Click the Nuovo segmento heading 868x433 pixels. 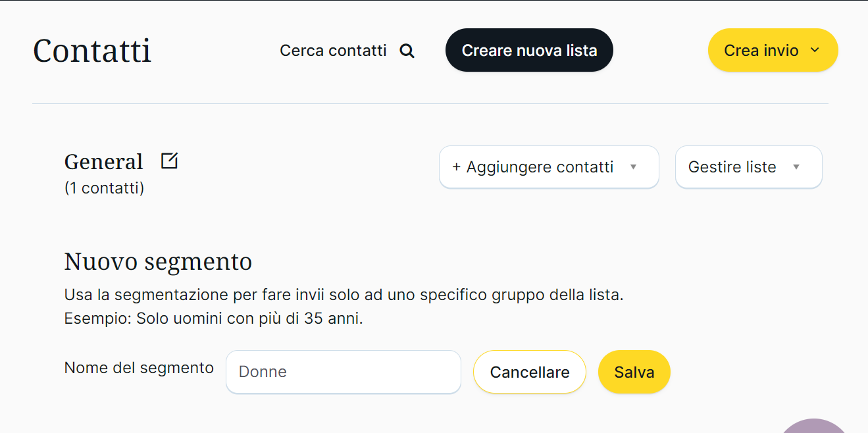pyautogui.click(x=158, y=261)
